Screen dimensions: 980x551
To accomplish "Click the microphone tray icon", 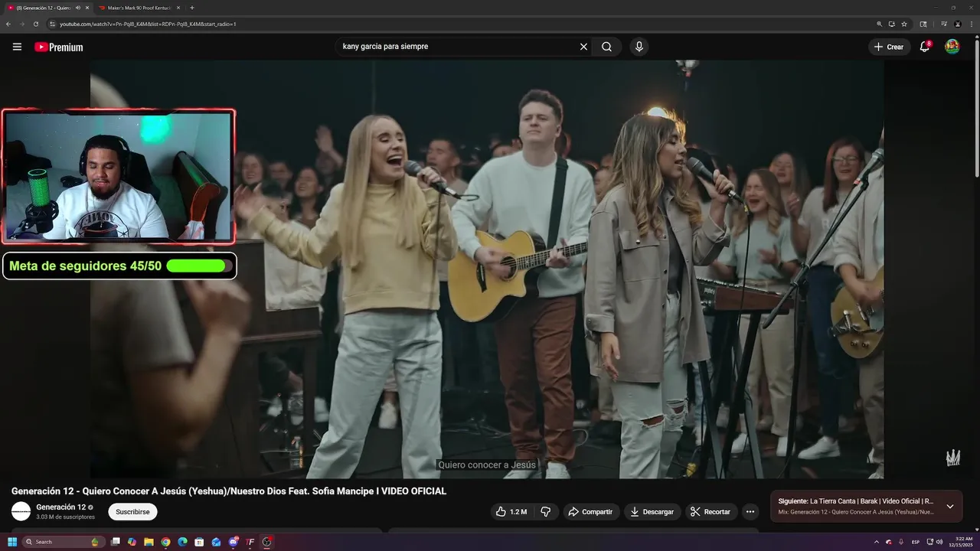I will [x=901, y=542].
